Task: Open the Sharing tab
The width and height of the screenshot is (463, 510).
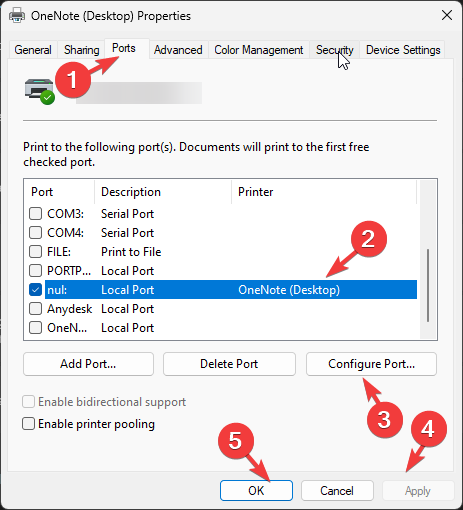Action: 82,50
